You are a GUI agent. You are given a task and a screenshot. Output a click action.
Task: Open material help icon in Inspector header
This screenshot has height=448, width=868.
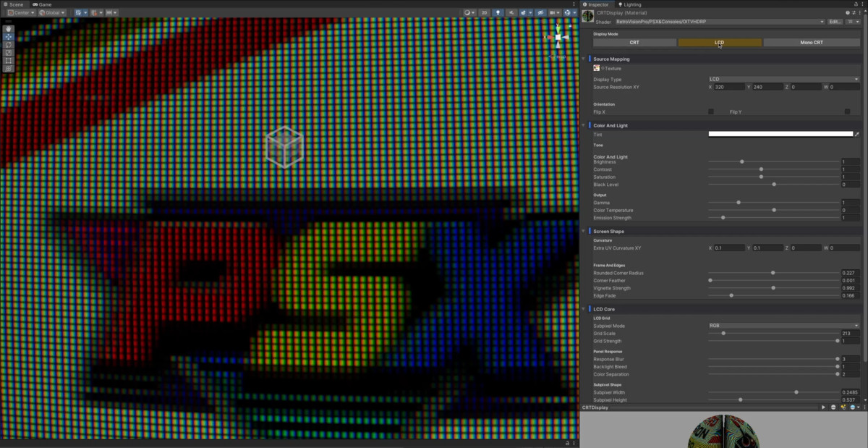(847, 12)
